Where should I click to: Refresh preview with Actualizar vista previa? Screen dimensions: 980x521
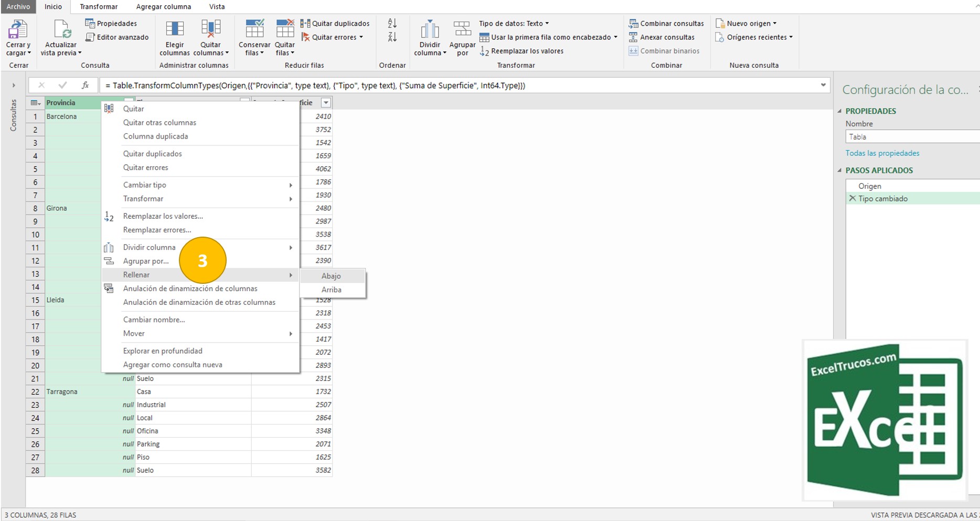(x=60, y=37)
